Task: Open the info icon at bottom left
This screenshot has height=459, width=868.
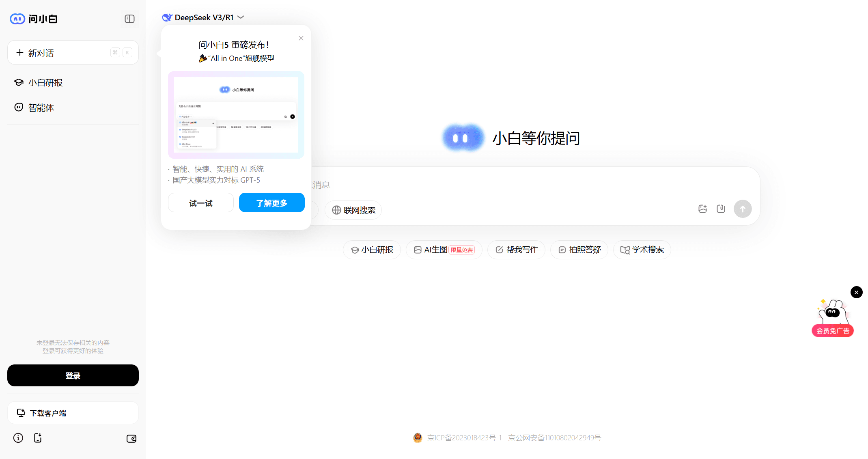Action: click(x=18, y=438)
